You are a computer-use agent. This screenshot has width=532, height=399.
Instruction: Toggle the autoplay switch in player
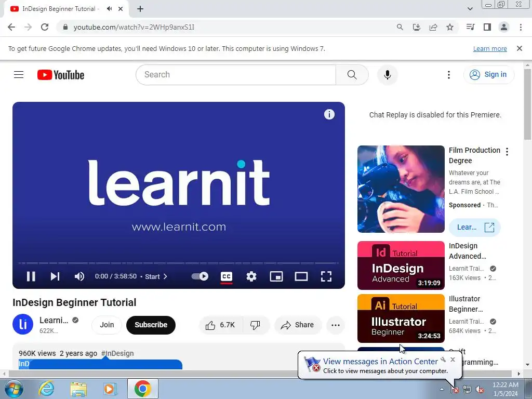tap(200, 276)
